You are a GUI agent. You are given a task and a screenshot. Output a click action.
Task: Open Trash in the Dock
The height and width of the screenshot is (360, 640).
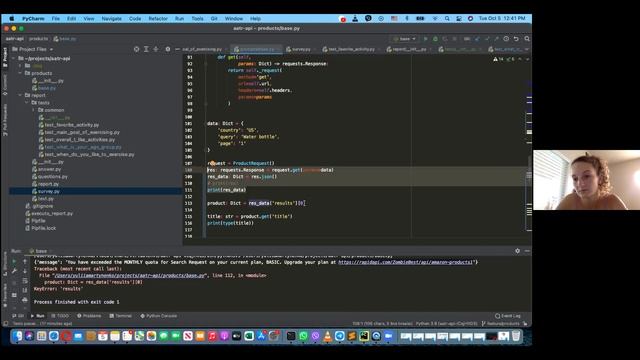point(516,336)
